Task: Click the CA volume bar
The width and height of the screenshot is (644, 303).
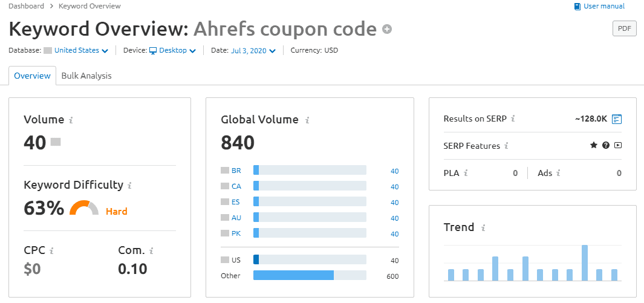Action: pos(310,186)
